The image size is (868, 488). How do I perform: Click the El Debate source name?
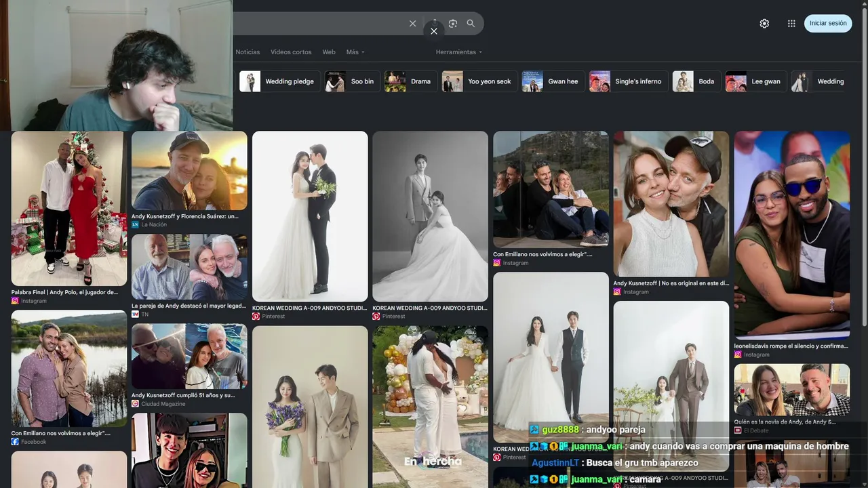(755, 430)
